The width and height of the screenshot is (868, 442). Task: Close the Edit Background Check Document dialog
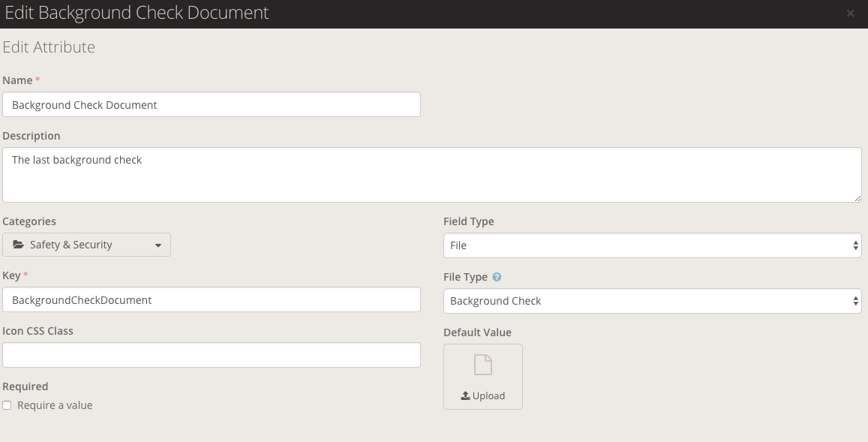point(850,14)
